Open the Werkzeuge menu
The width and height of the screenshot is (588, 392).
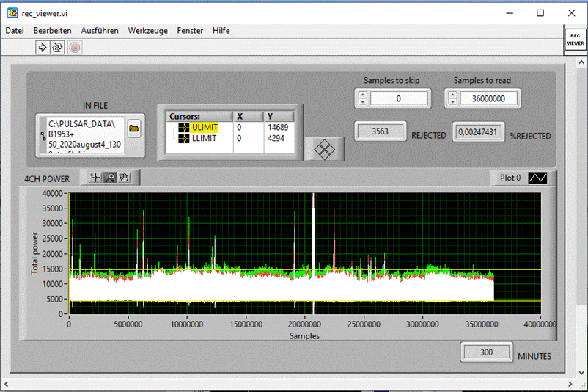coord(148,31)
